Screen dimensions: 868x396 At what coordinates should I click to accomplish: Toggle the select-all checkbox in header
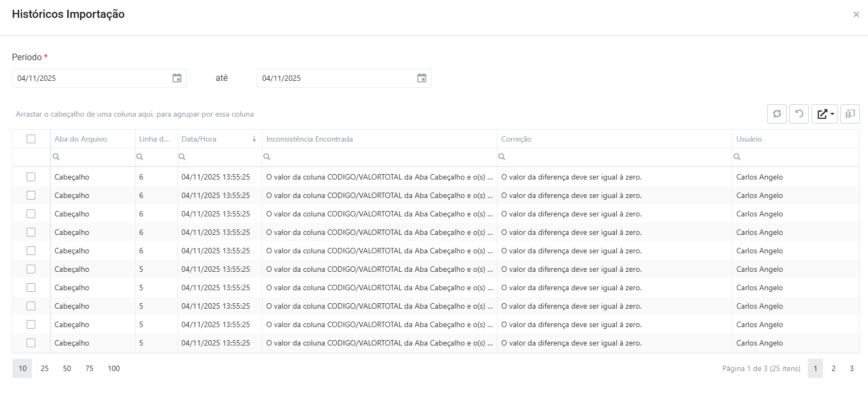click(31, 139)
